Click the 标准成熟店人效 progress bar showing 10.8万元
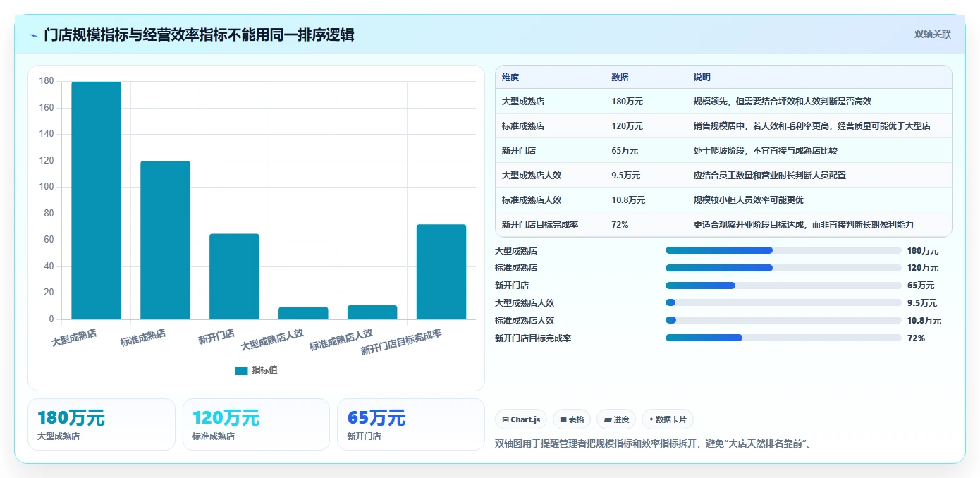 [x=783, y=320]
